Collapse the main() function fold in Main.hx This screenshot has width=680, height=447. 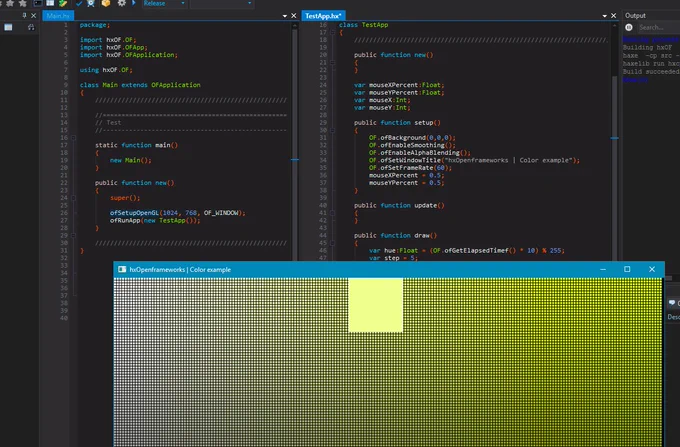coord(73,138)
